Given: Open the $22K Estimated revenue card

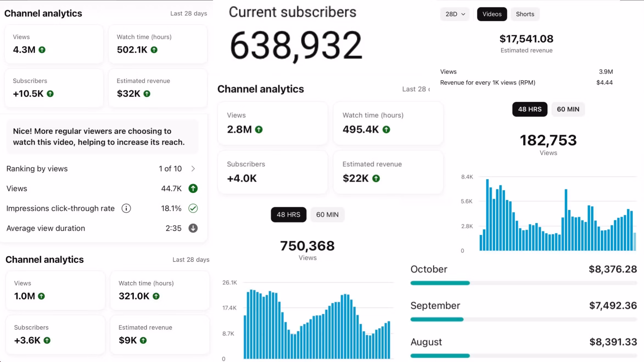Looking at the screenshot, I should [x=388, y=172].
